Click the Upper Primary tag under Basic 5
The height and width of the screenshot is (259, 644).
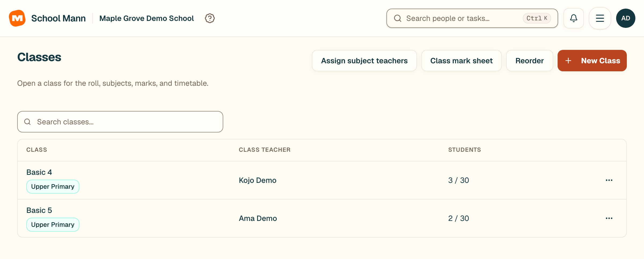tap(53, 225)
